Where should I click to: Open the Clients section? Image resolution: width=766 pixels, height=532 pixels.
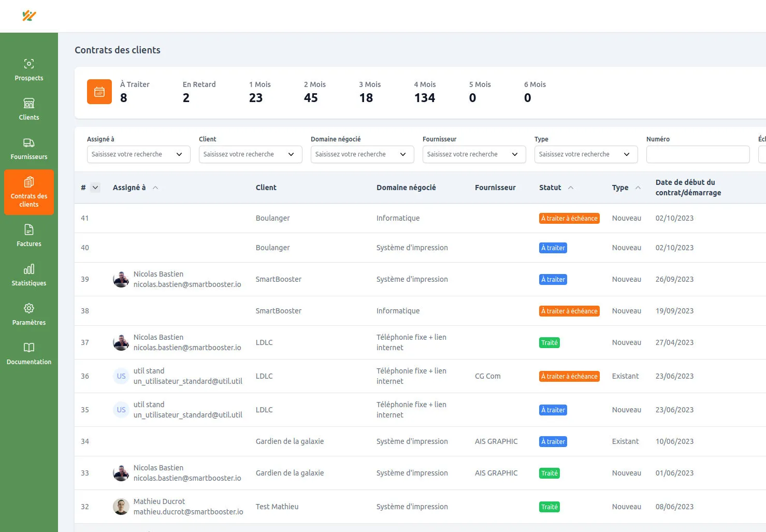click(28, 109)
